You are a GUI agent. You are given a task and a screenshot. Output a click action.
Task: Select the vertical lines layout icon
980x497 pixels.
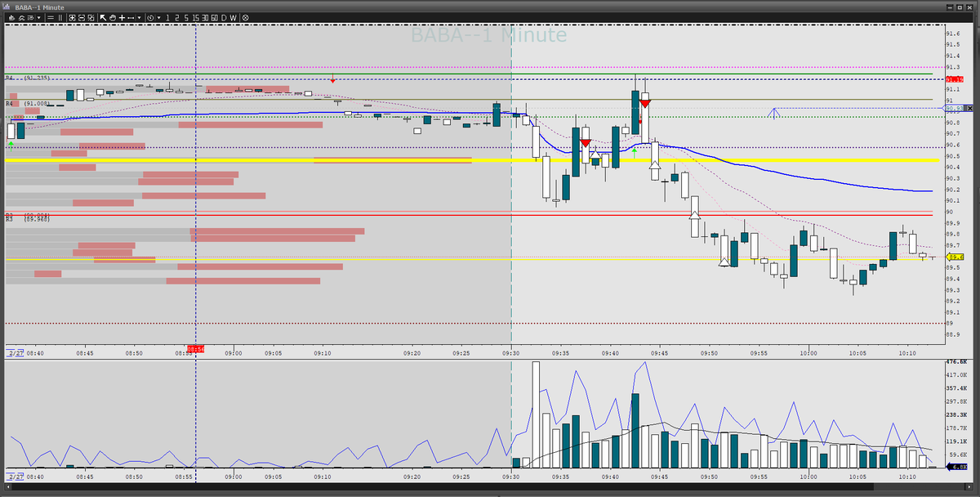click(x=60, y=17)
